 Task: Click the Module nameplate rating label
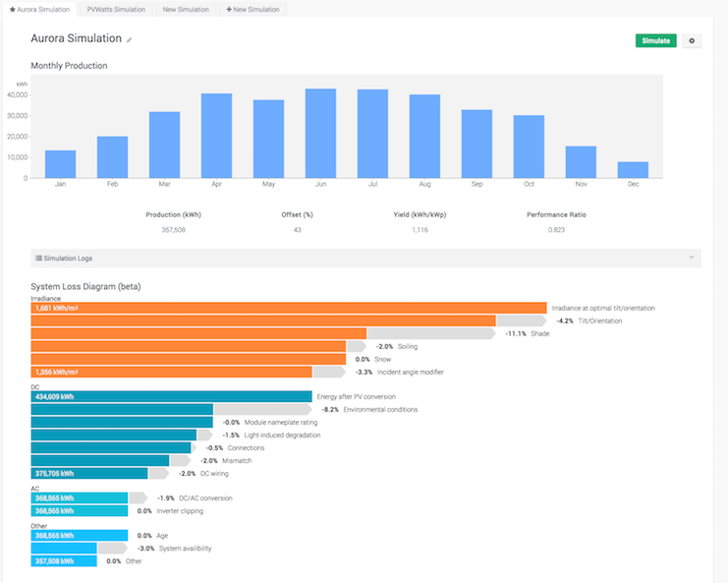(x=281, y=423)
